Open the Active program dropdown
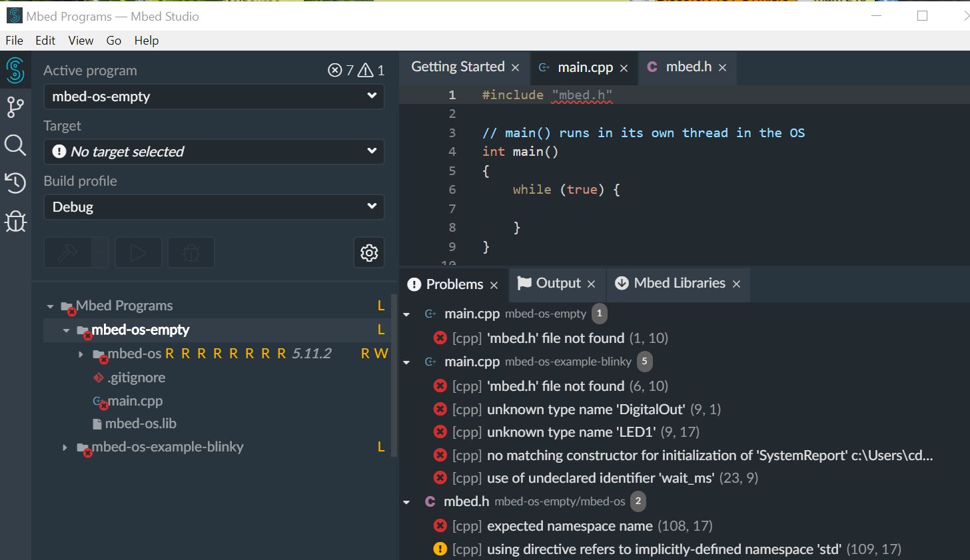 [x=214, y=97]
